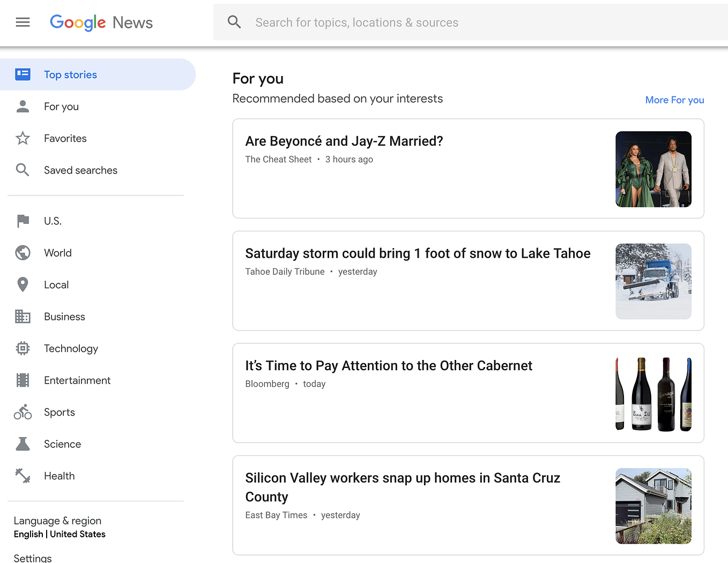The height and width of the screenshot is (563, 728).
Task: Choose Local pin icon
Action: click(x=23, y=284)
